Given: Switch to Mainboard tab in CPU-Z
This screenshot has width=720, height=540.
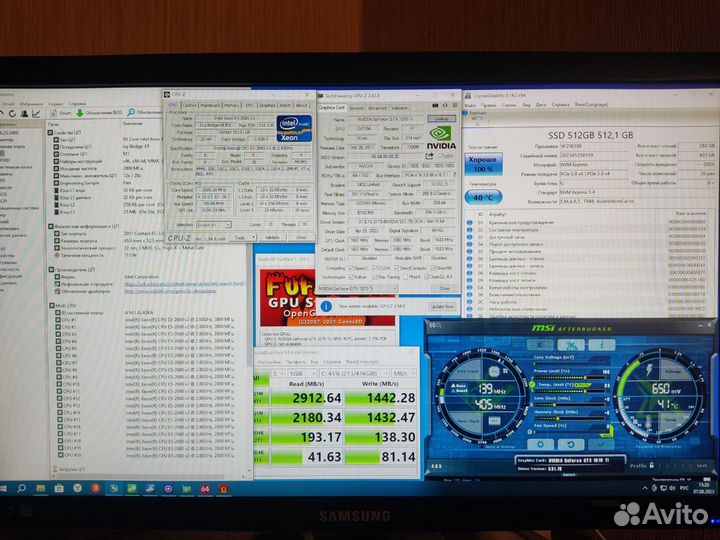Looking at the screenshot, I should coord(210,105).
